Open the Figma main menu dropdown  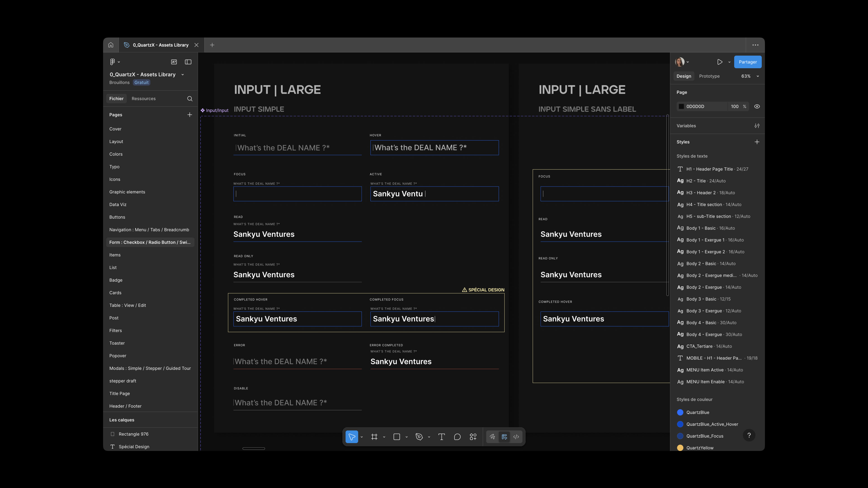(114, 62)
